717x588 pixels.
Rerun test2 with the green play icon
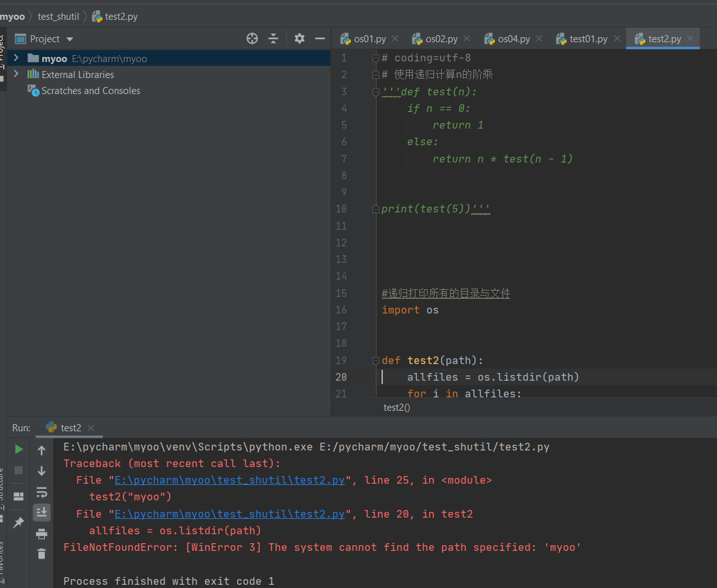pos(19,450)
